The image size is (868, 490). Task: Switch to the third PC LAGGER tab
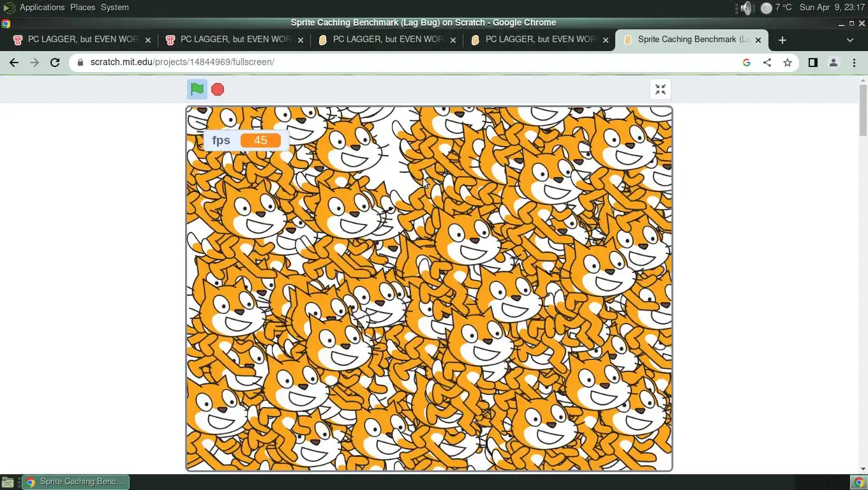387,40
